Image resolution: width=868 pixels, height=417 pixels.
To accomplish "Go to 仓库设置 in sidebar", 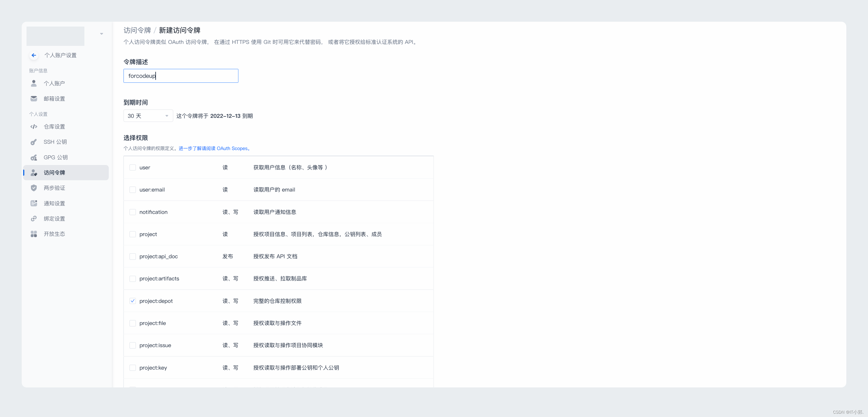I will 66,126.
